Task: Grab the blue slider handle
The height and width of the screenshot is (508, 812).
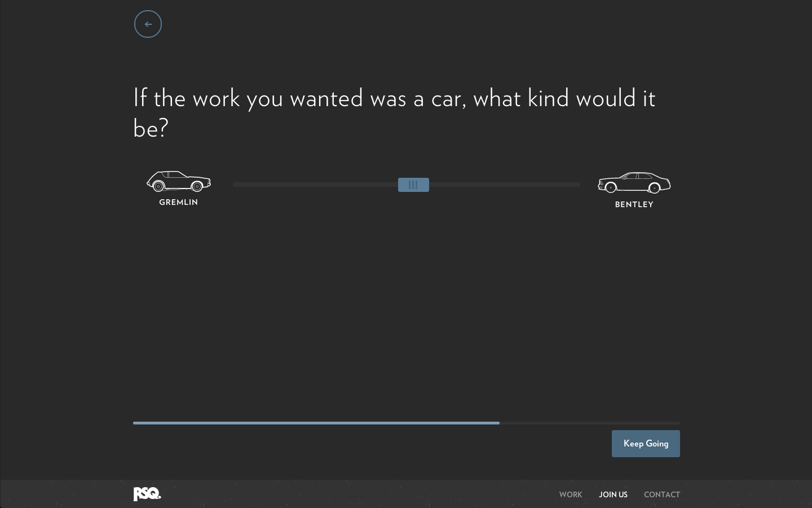Action: tap(413, 185)
